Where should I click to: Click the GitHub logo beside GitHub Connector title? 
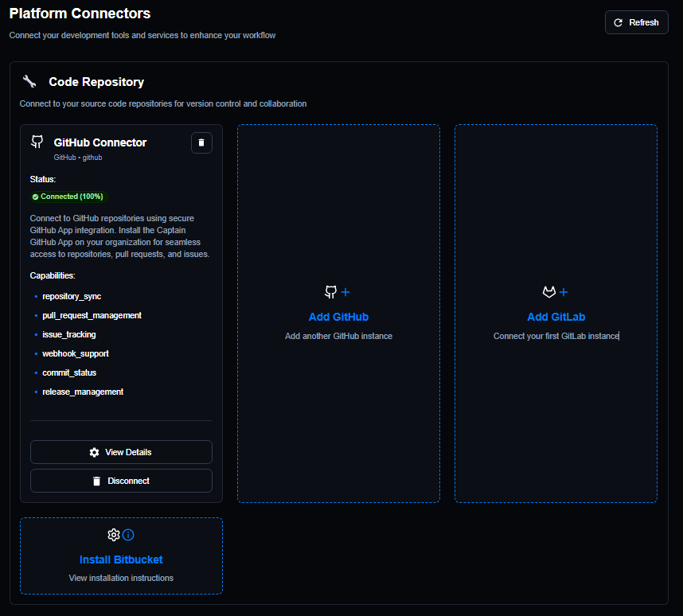click(37, 142)
